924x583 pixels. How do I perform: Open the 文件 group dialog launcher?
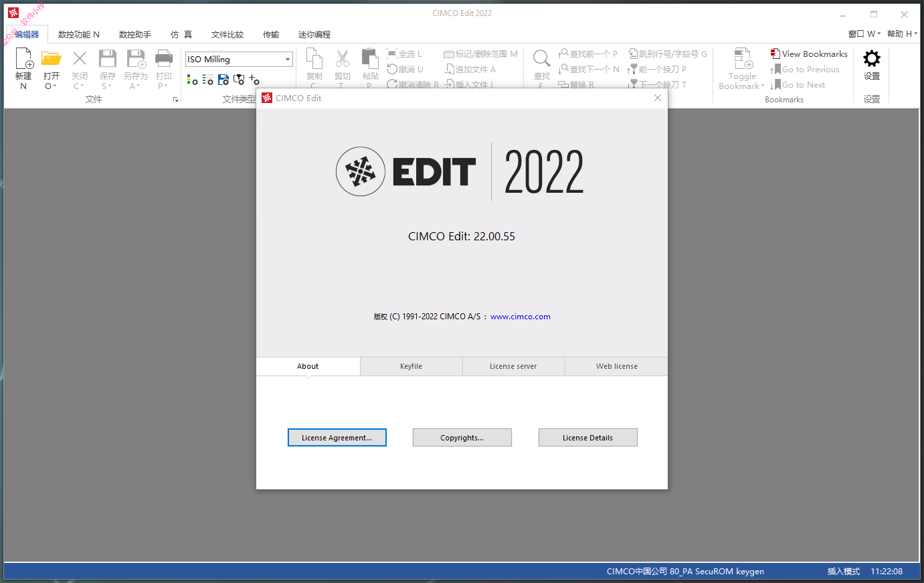pyautogui.click(x=176, y=100)
